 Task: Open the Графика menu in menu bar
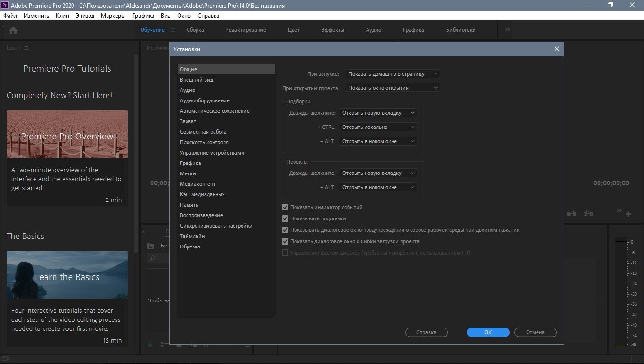(x=143, y=16)
